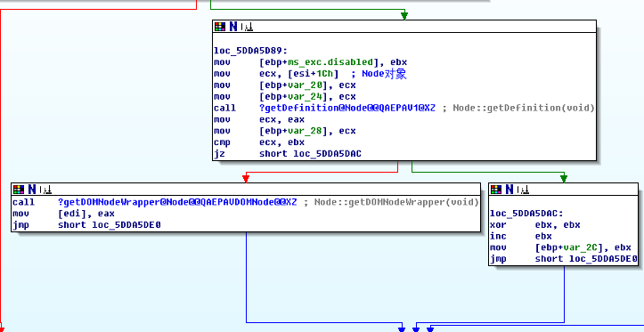Click titlebar of loc_5DDA5DAC node

point(564,190)
